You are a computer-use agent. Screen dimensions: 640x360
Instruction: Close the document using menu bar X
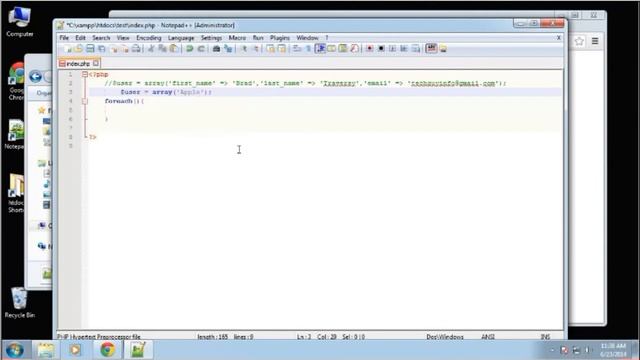[559, 38]
